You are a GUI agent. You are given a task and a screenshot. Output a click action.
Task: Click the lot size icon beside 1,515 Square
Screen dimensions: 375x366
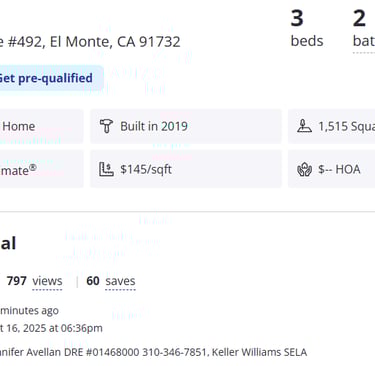304,126
